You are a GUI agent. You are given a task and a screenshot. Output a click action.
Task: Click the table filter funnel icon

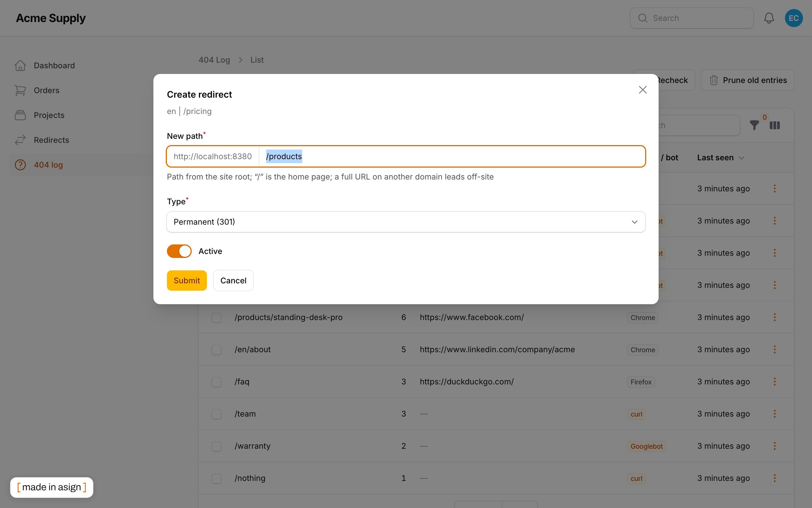[x=754, y=125]
